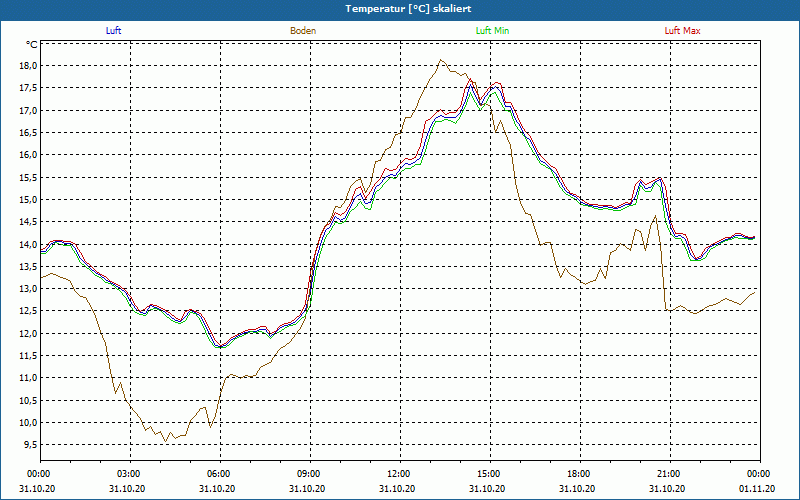The height and width of the screenshot is (500, 800).
Task: Click the 18,0 y-axis value
Action: (29, 65)
